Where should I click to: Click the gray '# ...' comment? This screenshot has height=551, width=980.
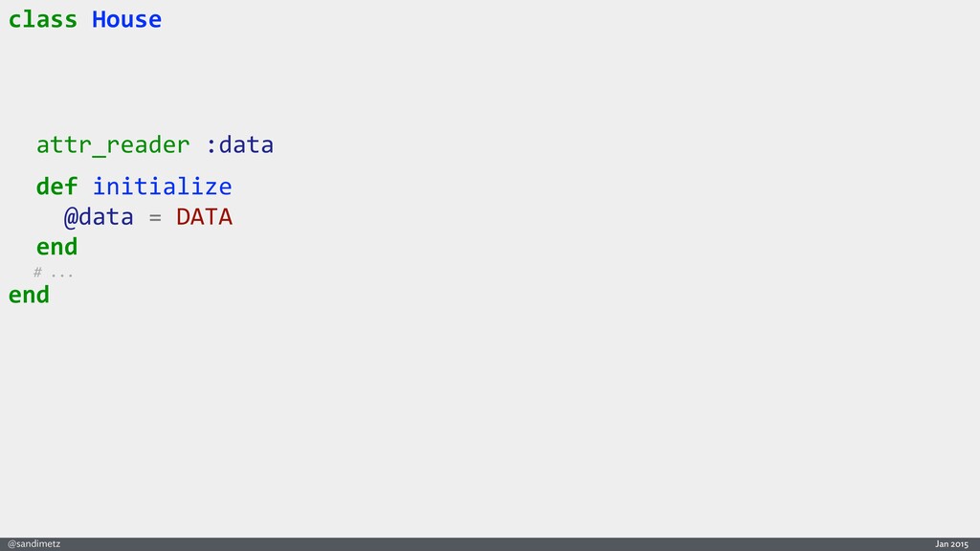coord(54,273)
